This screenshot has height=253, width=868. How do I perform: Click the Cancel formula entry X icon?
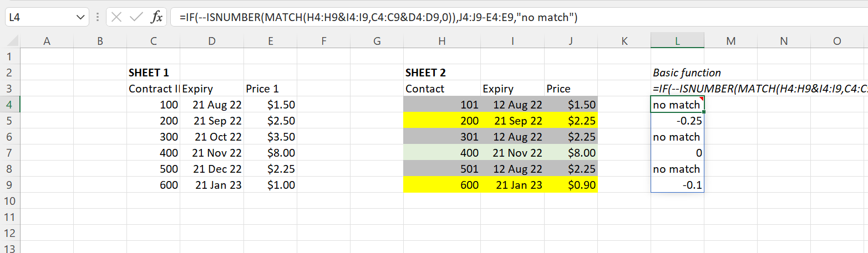coord(116,17)
